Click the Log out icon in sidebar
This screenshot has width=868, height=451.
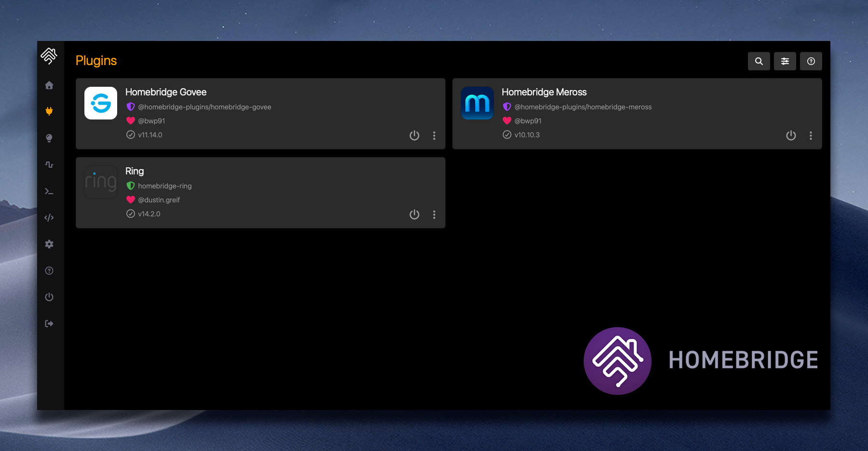pos(49,324)
